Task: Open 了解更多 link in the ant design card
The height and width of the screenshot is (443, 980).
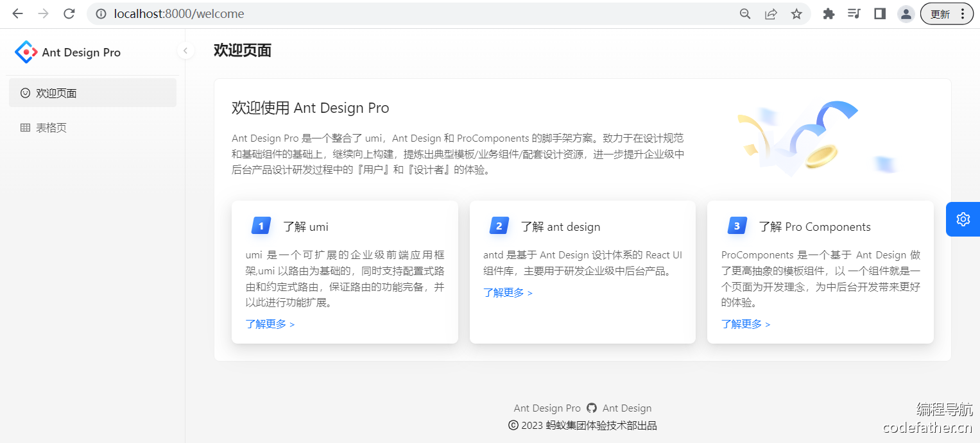Action: point(508,292)
